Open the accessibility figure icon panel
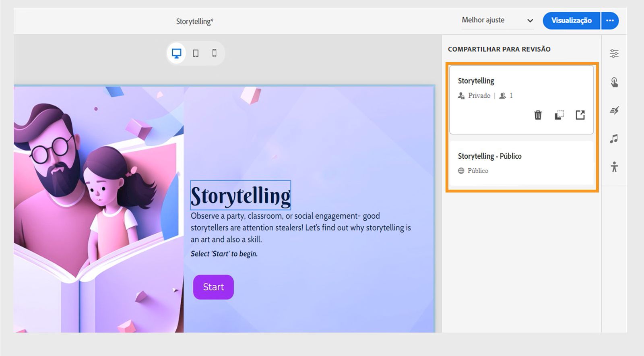 point(614,167)
